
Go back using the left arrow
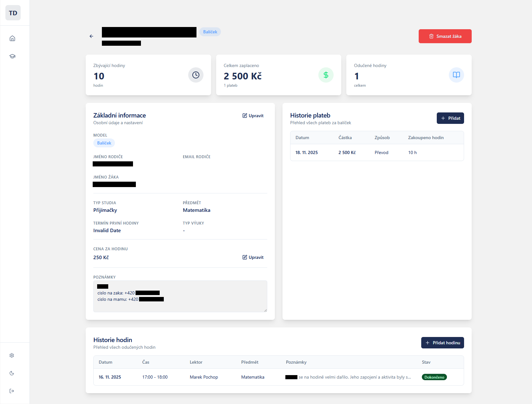(x=91, y=36)
